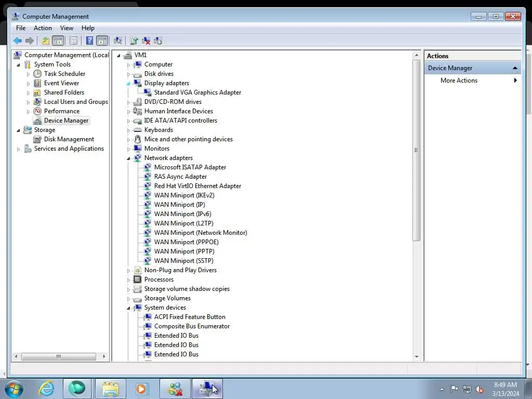This screenshot has height=399, width=532.
Task: Collapse Device Manager section in Actions pane
Action: tap(515, 68)
